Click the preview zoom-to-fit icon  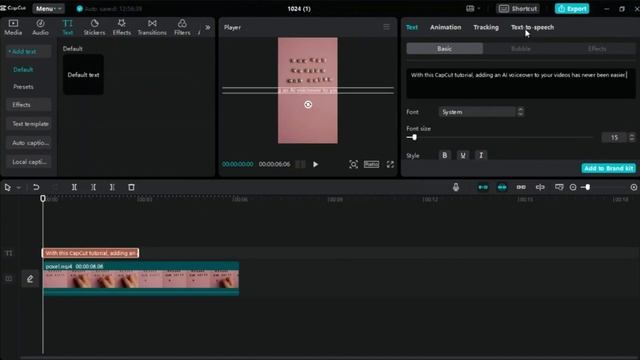click(353, 164)
